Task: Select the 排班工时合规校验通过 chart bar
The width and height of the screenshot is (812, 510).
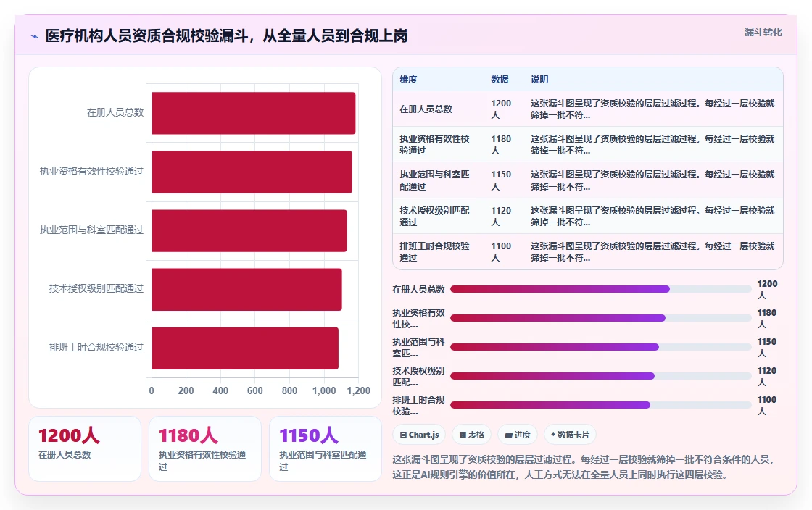Action: click(x=245, y=348)
